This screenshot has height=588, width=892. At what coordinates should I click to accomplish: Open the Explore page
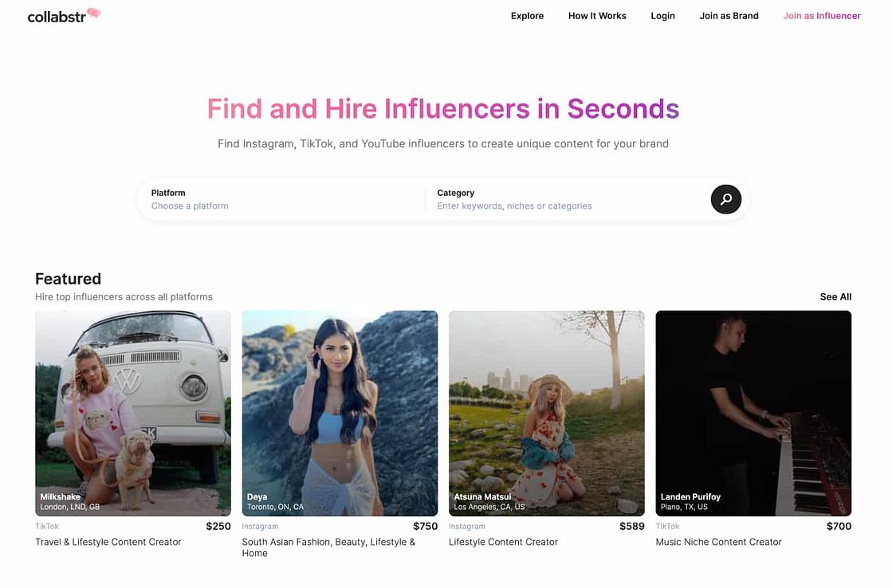click(x=527, y=15)
